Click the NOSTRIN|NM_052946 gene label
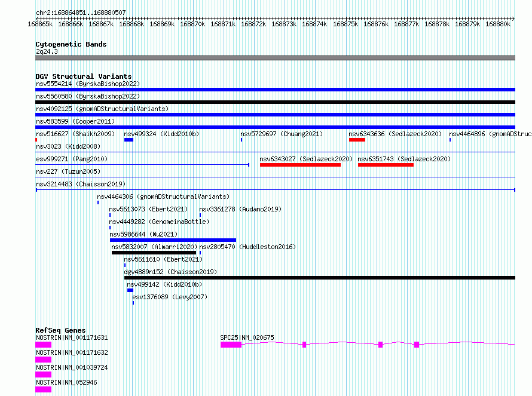The height and width of the screenshot is (396, 532). 66,382
